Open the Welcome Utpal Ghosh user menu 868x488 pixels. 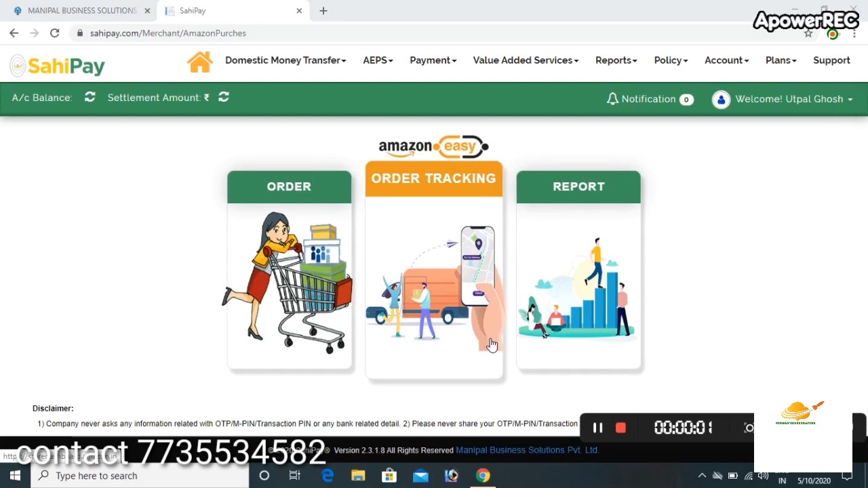click(793, 99)
